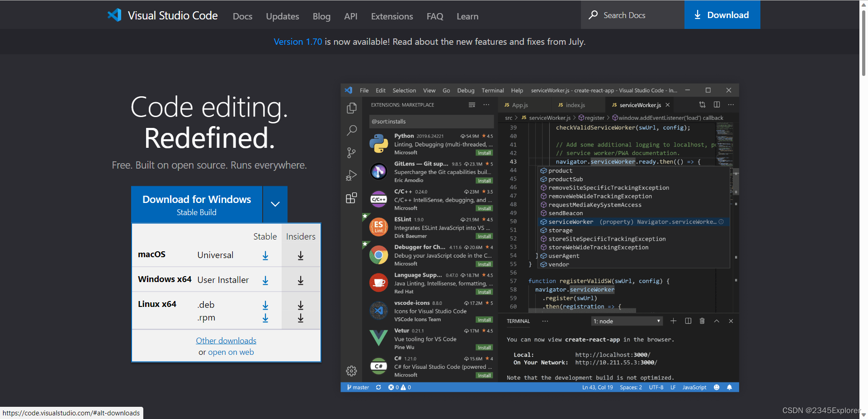
Task: Click the Debugger for Chrome extension icon
Action: pyautogui.click(x=378, y=255)
